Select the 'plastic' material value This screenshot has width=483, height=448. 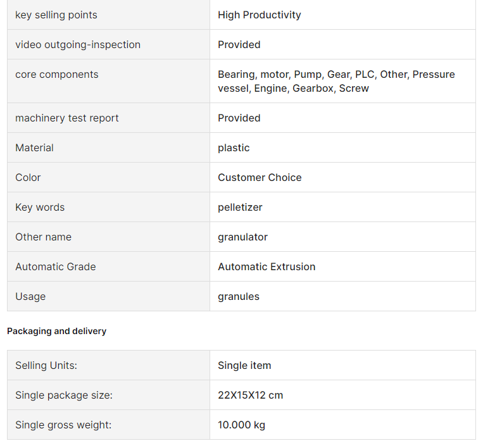234,148
